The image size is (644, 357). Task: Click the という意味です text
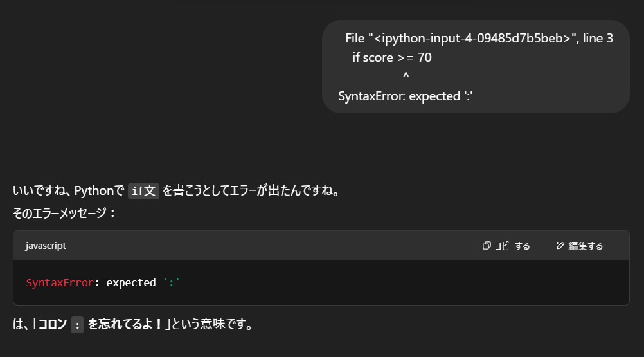[212, 325]
